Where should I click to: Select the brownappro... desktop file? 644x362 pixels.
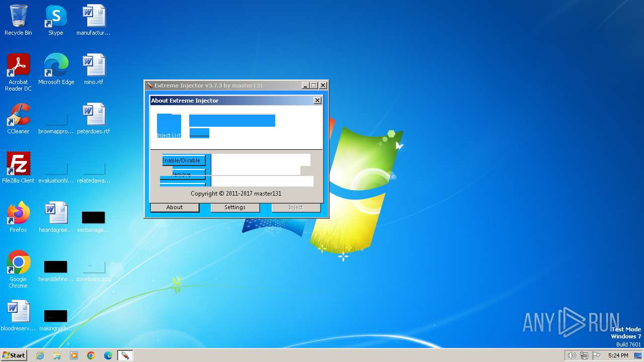(56, 122)
